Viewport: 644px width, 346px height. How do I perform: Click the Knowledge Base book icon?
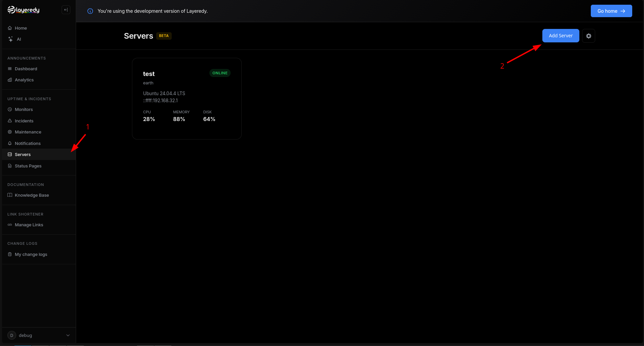(x=10, y=195)
